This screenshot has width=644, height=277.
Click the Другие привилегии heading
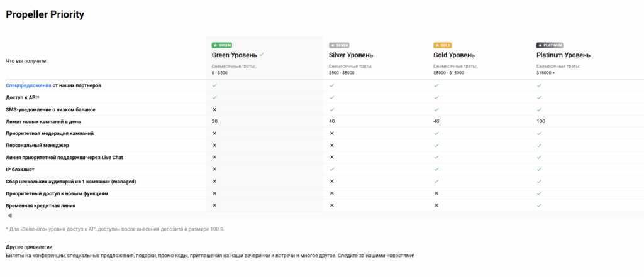pyautogui.click(x=29, y=247)
